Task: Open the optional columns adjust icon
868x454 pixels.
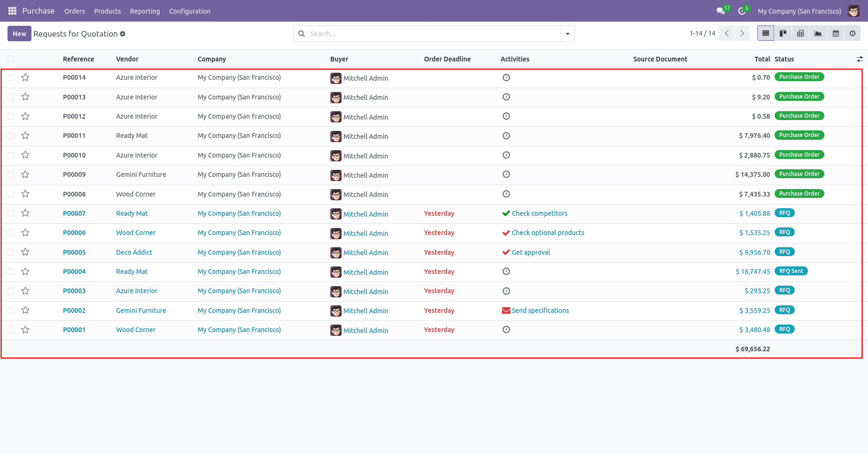Action: click(x=860, y=59)
